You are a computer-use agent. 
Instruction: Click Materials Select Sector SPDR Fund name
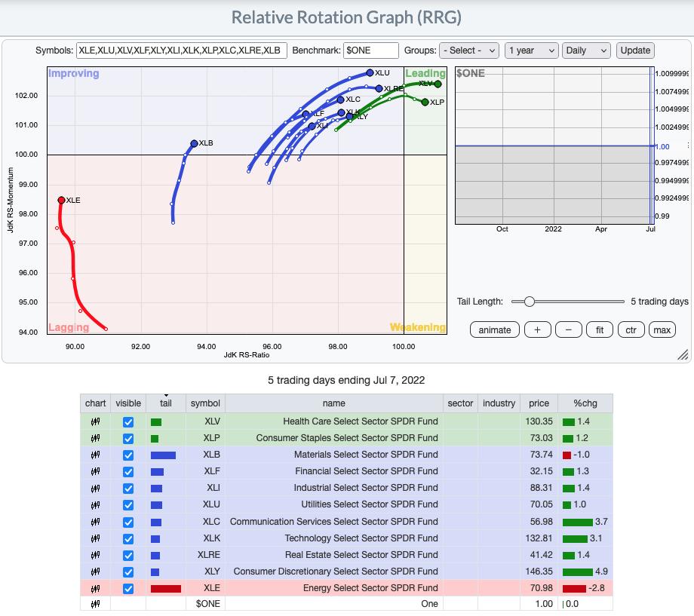[366, 455]
